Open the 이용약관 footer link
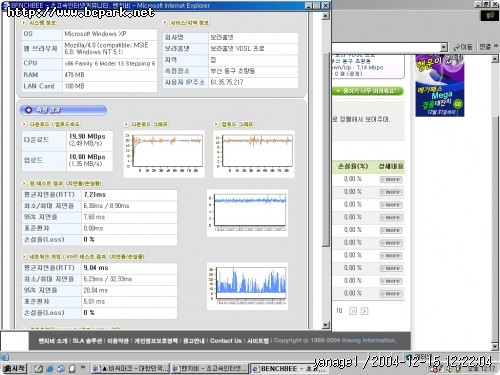This screenshot has height=375, width=500. pyautogui.click(x=118, y=341)
